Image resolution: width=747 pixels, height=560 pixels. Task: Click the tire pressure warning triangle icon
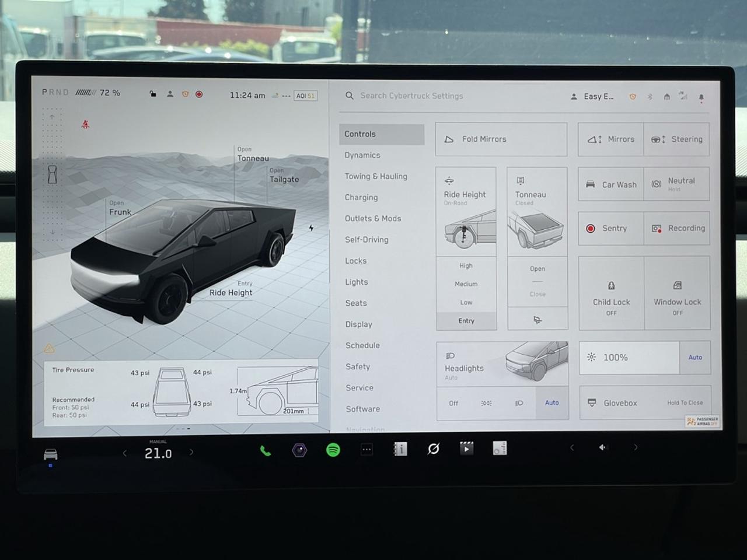coord(50,348)
